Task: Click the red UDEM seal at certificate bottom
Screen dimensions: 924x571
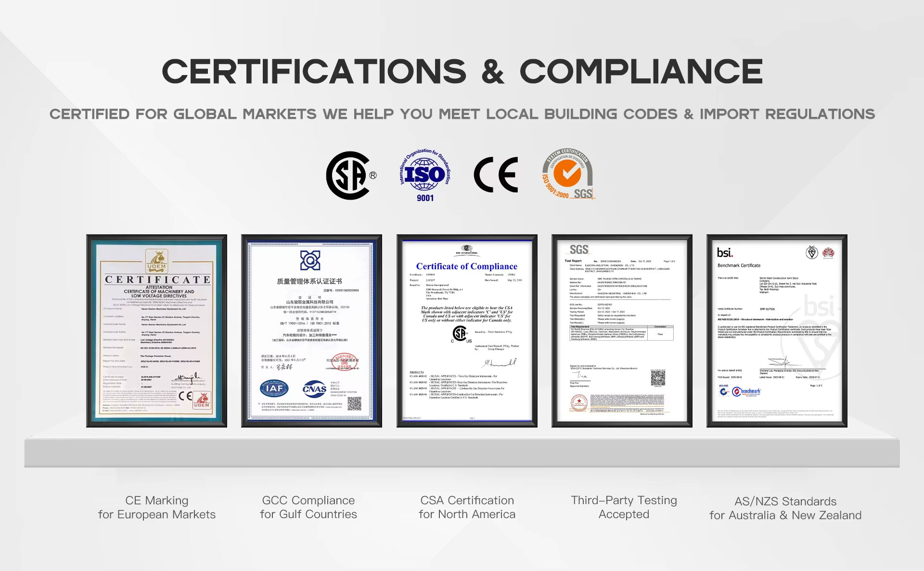Action: (x=202, y=400)
